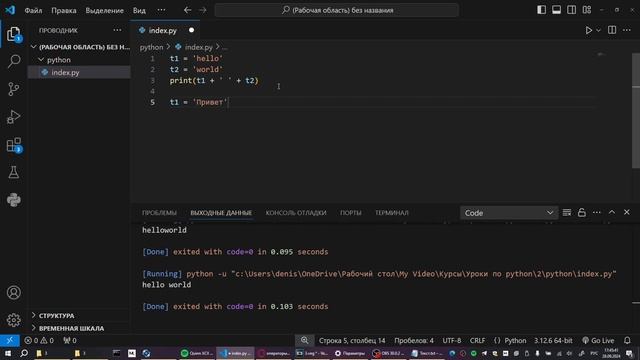Open the Файл menu
The width and height of the screenshot is (640, 360).
pos(33,10)
